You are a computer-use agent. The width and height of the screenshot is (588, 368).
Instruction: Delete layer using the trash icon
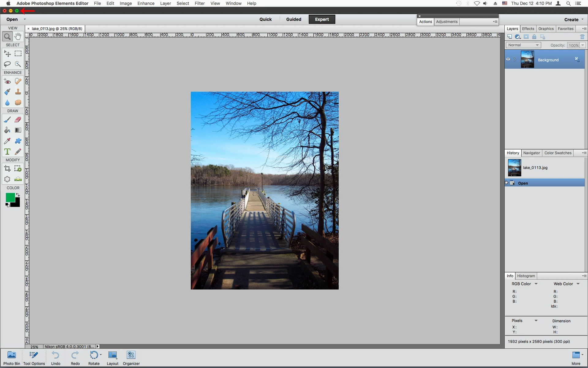pos(582,37)
